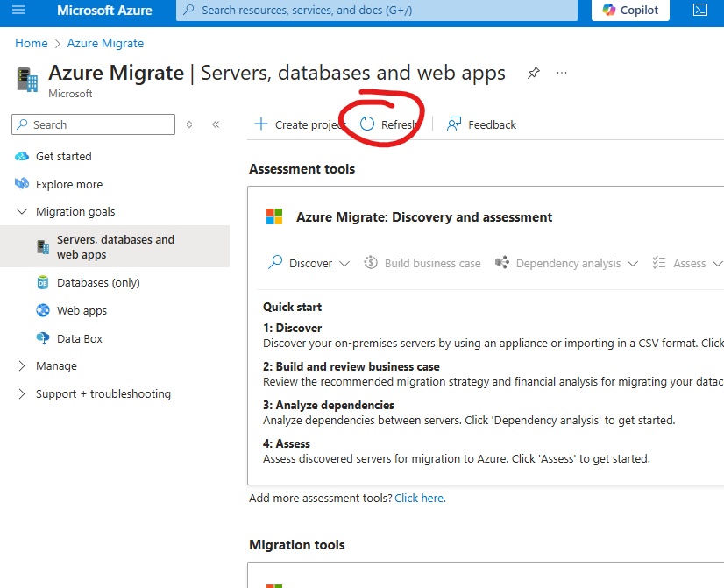Pin Azure Migrate page to dashboard
This screenshot has width=724, height=588.
(533, 74)
